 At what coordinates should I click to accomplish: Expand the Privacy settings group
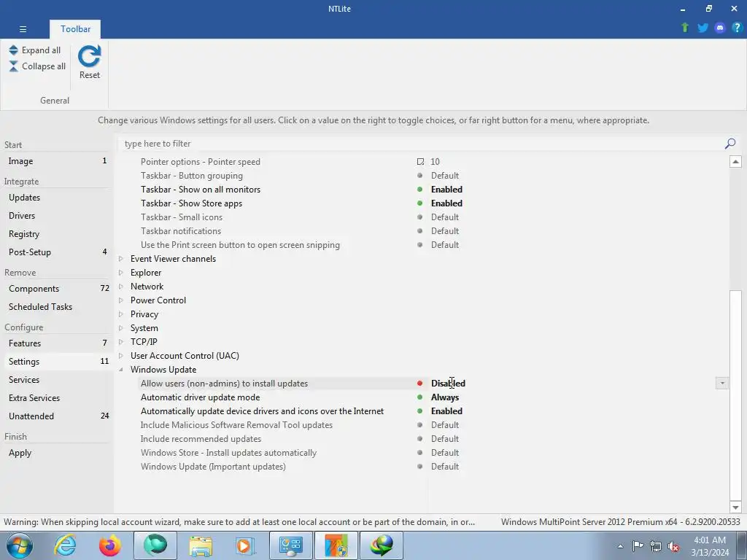click(121, 314)
